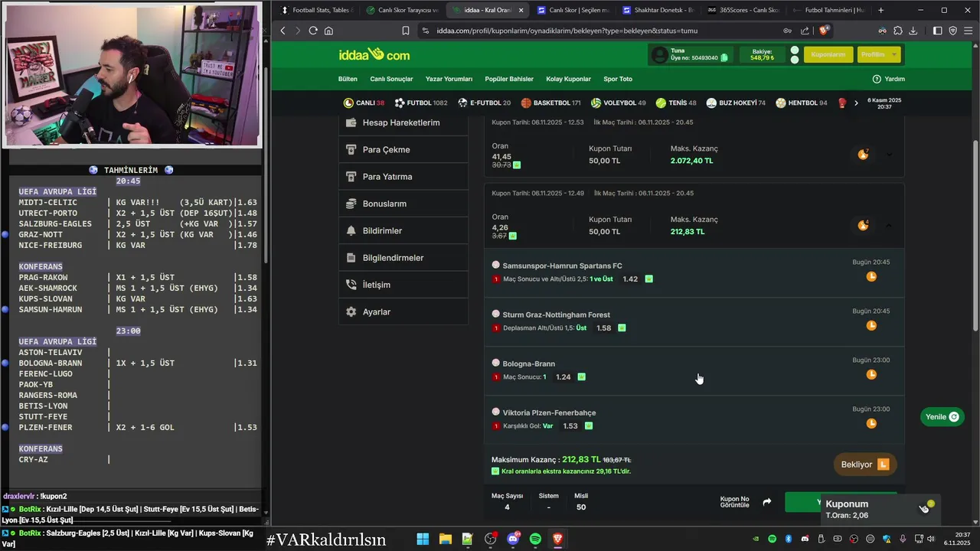
Task: Click pending clock icon for Samsunspor-Hamrun Spartans
Action: (x=871, y=276)
